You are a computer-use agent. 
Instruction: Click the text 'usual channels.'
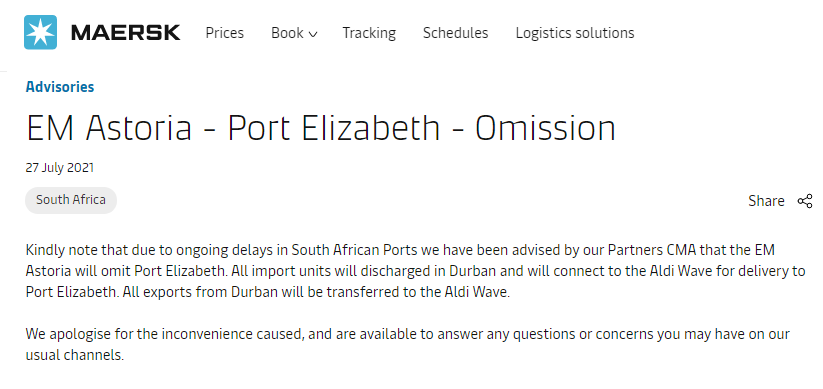click(x=75, y=355)
